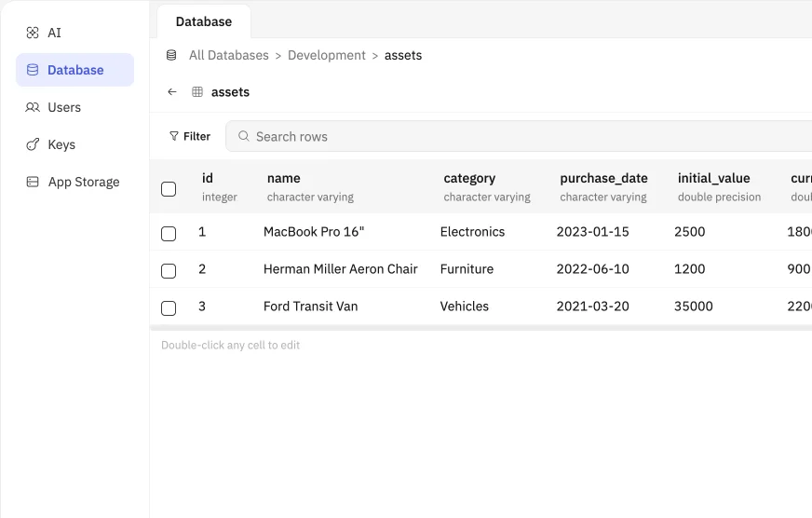Select Database in the sidebar
Screen dimensions: 812x518
[74, 70]
